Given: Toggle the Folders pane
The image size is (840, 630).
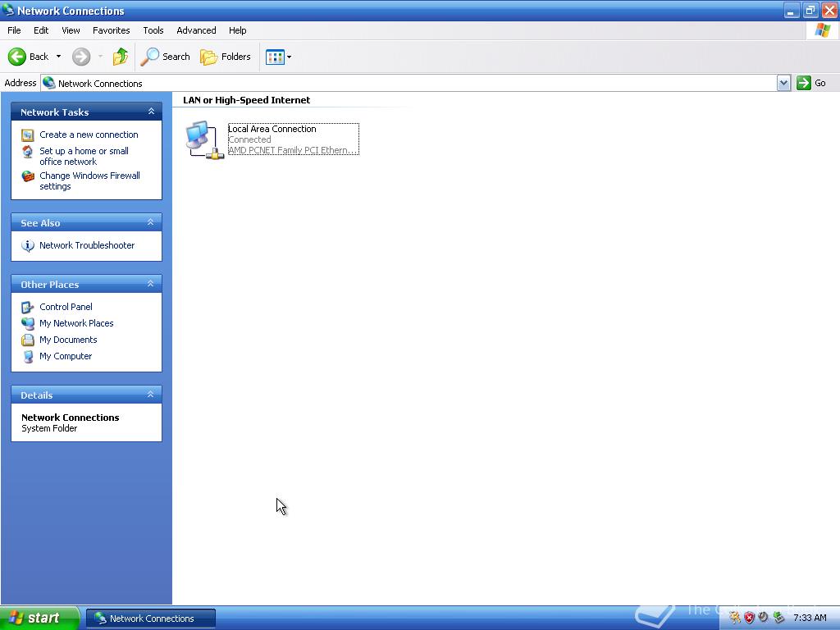Looking at the screenshot, I should point(225,57).
